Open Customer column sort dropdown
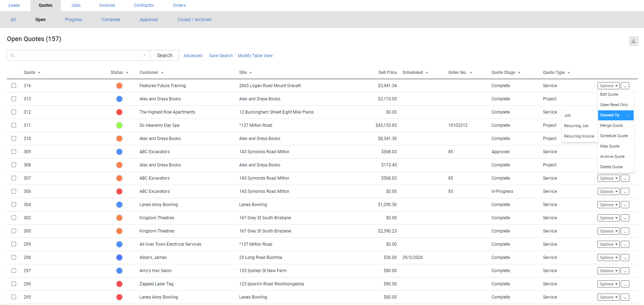Viewport: 644px width, 305px height. coord(162,73)
